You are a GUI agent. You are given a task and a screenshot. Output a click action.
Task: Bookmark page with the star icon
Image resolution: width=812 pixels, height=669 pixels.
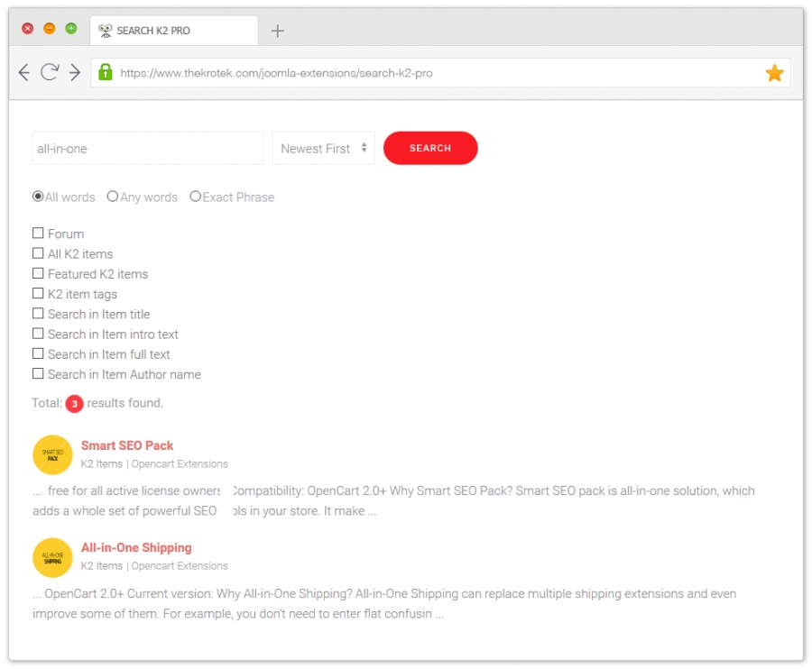[774, 73]
